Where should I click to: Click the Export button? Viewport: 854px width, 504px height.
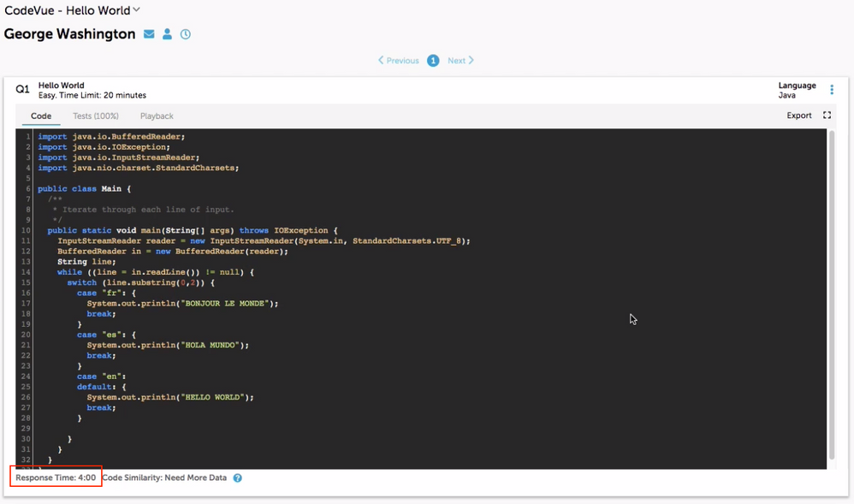798,116
